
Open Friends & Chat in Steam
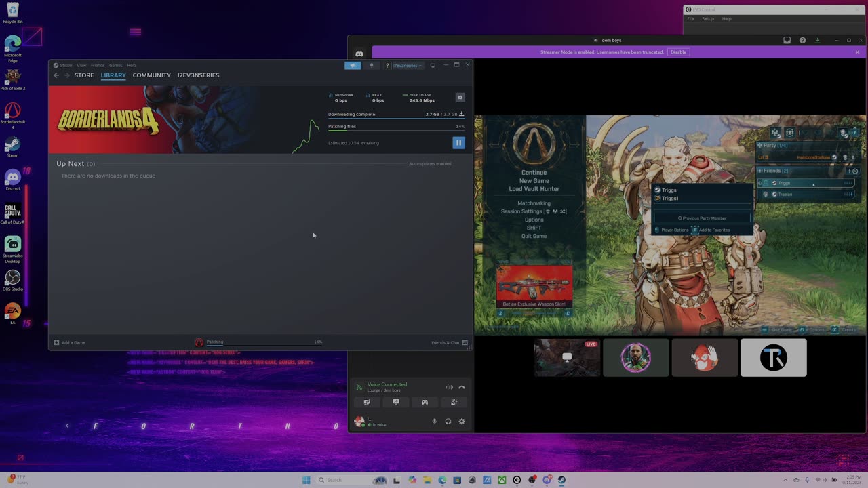coord(450,342)
